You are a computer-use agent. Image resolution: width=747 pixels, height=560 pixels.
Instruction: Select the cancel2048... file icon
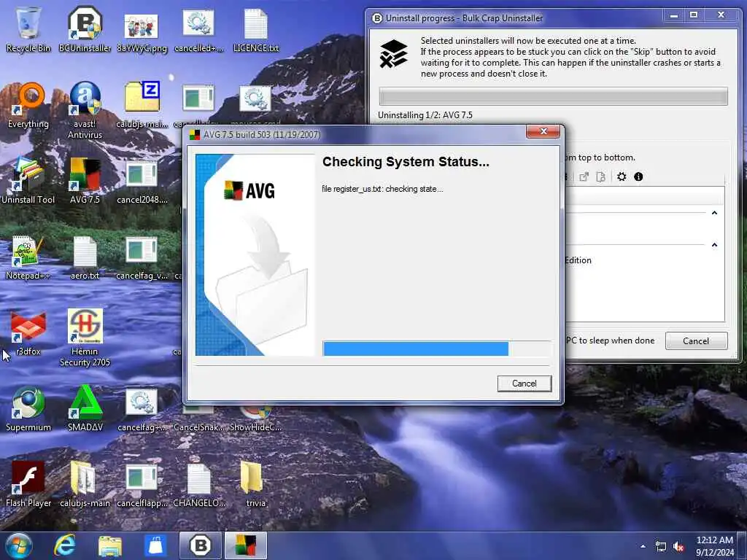tap(142, 182)
